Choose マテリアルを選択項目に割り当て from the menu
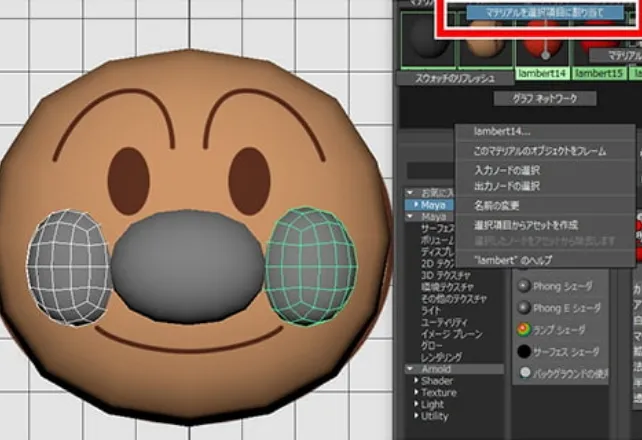The height and width of the screenshot is (440, 642). tap(545, 13)
